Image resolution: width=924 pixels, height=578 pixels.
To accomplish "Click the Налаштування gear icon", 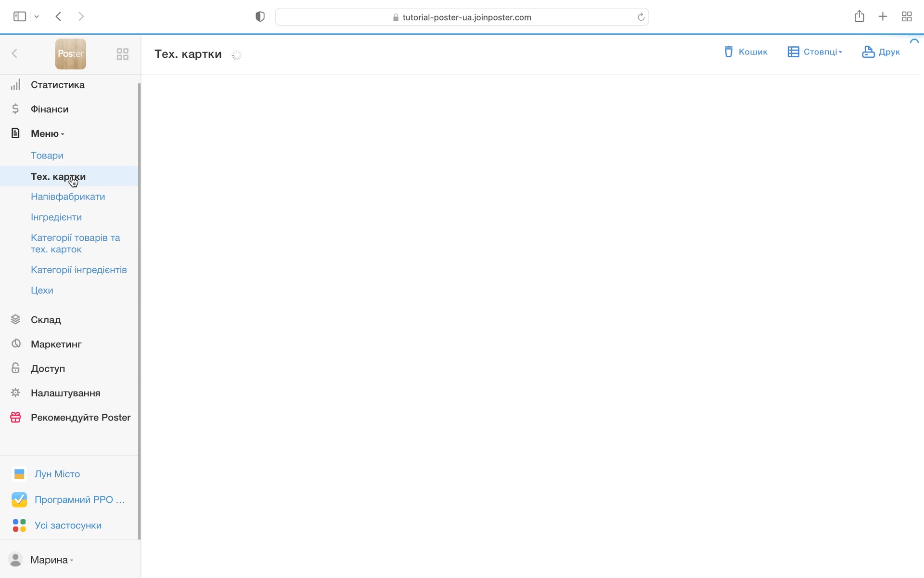I will tap(15, 393).
